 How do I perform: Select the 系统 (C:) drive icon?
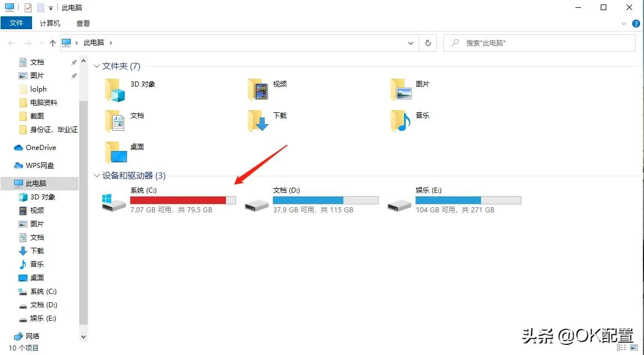click(114, 203)
